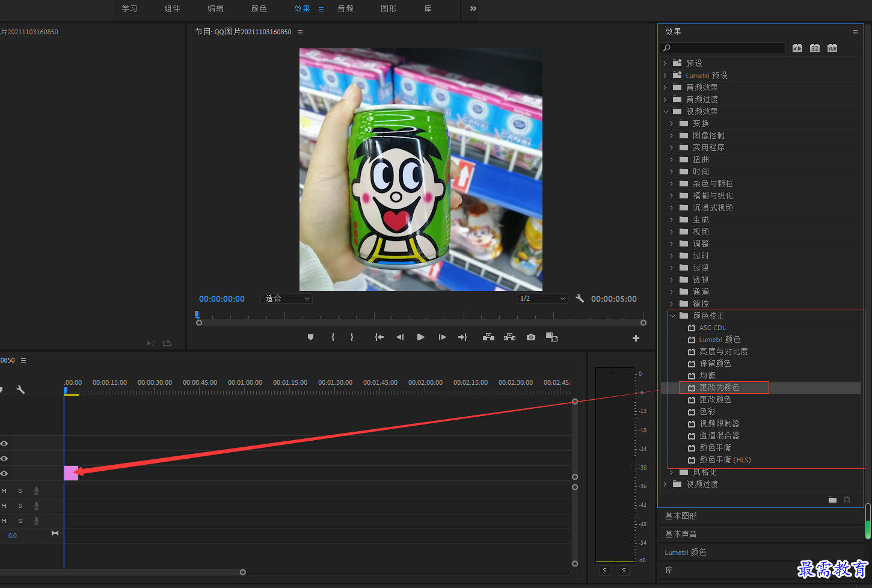The width and height of the screenshot is (872, 588).
Task: Click the trash icon in Effects panel
Action: [x=847, y=500]
